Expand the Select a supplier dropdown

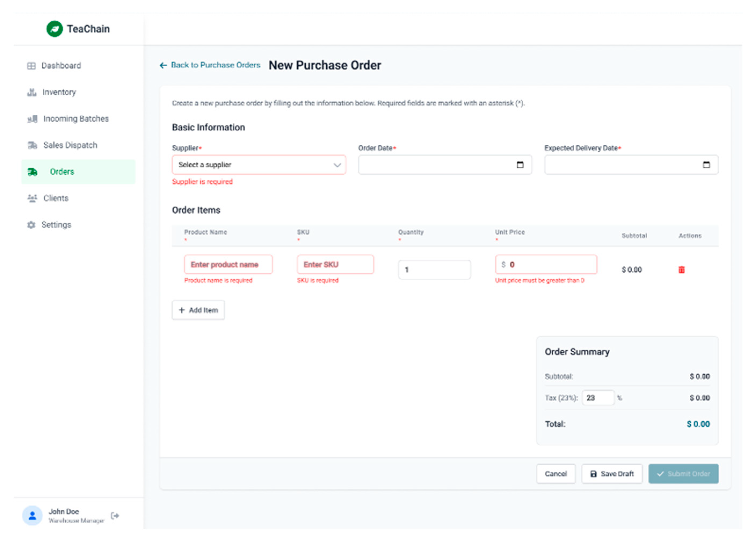259,165
